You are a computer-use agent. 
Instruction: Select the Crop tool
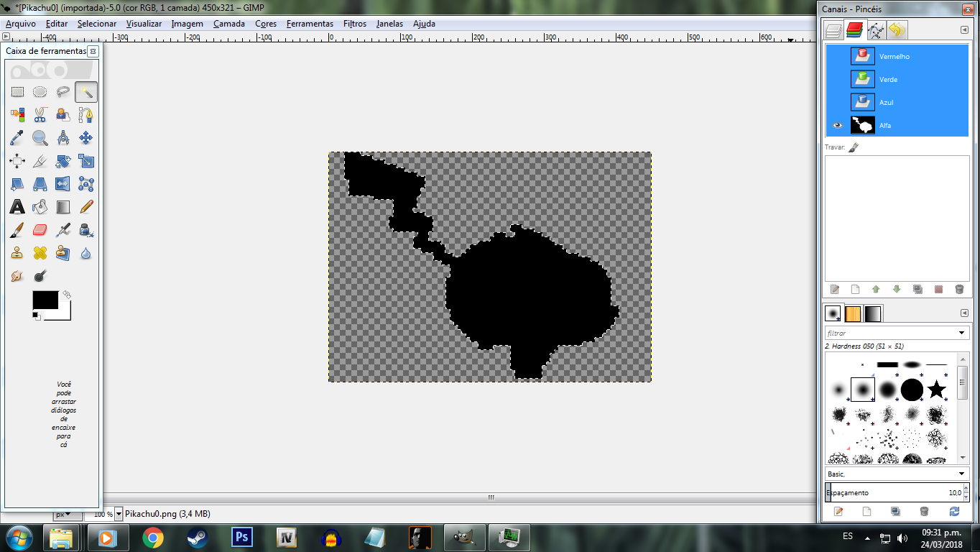[x=40, y=161]
